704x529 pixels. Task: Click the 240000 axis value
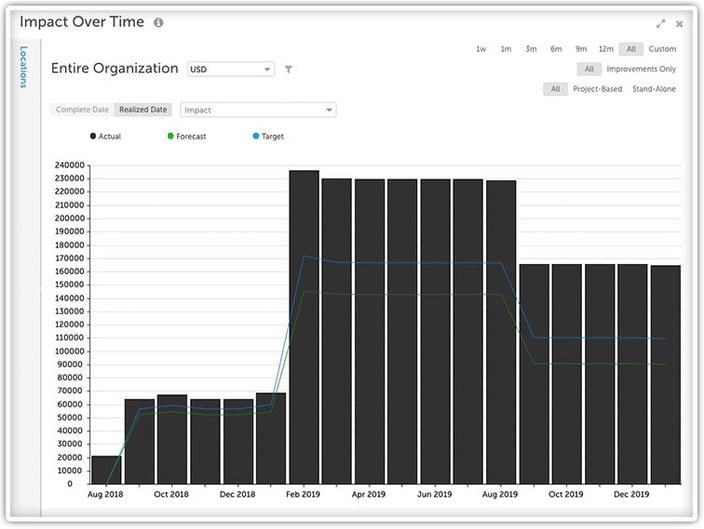tap(70, 165)
